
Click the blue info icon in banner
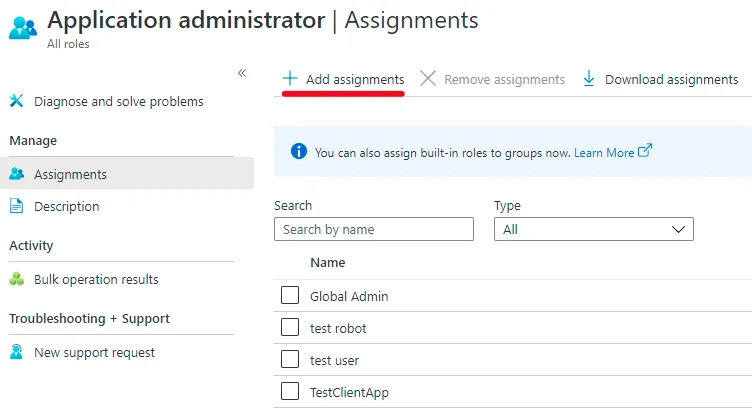[298, 152]
